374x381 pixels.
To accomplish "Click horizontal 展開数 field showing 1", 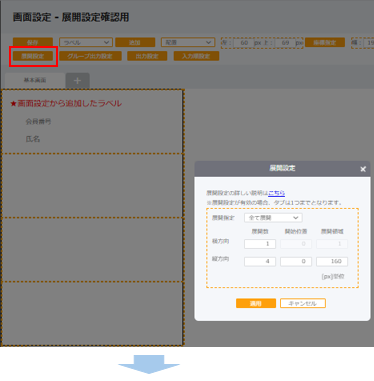I will click(260, 244).
